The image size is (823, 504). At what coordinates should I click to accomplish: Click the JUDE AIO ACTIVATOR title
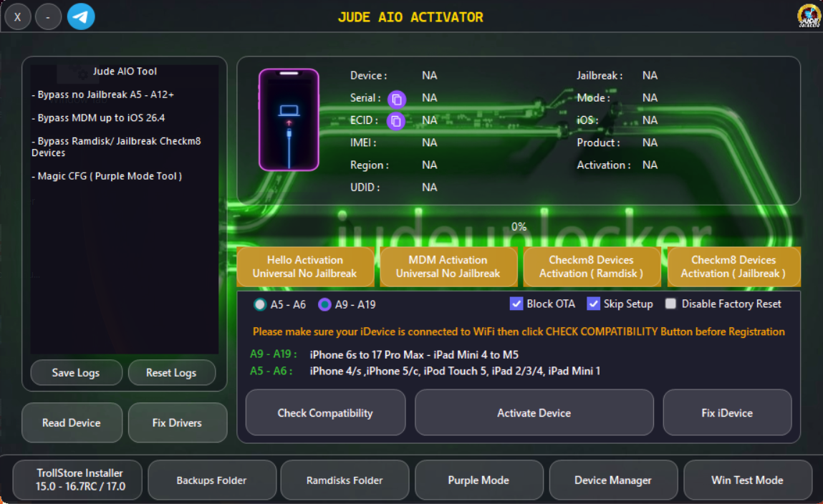tap(410, 17)
